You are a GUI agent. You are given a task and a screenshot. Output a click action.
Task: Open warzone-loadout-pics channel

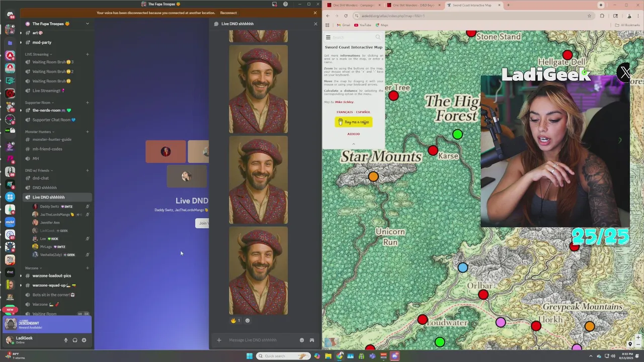57,276
